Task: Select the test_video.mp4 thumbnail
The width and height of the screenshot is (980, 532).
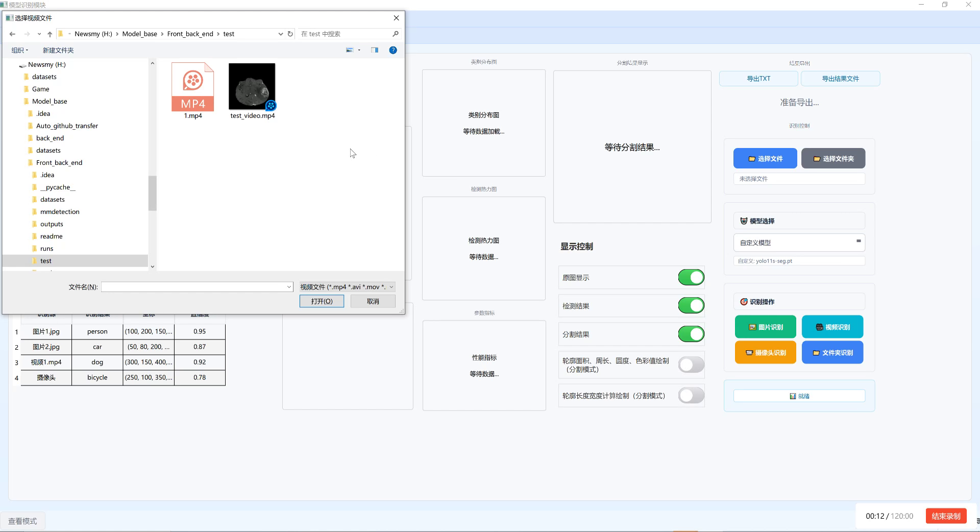Action: pos(252,87)
